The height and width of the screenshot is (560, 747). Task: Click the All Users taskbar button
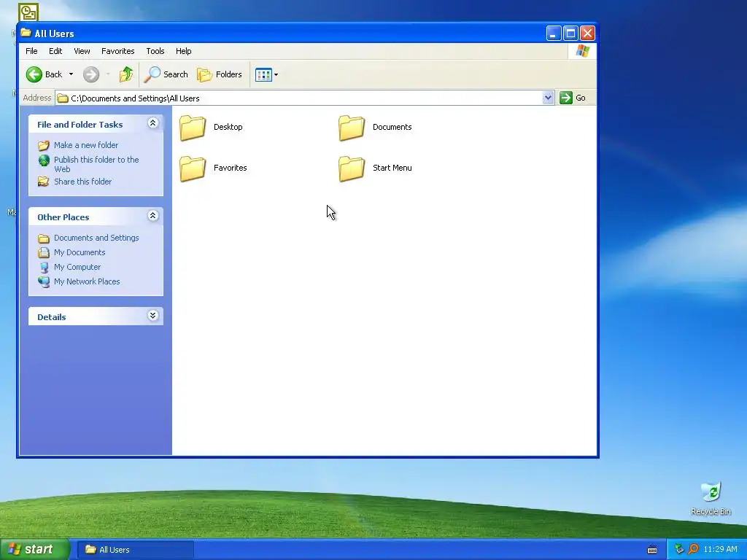[135, 550]
